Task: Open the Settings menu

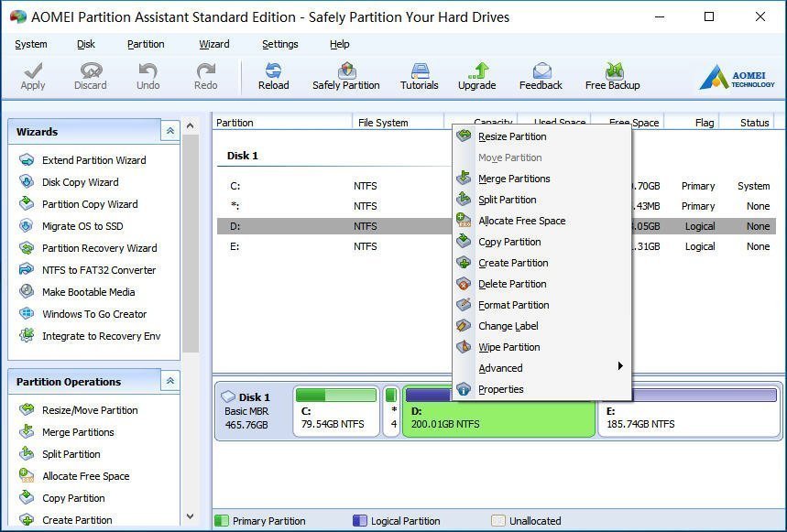Action: pos(280,44)
